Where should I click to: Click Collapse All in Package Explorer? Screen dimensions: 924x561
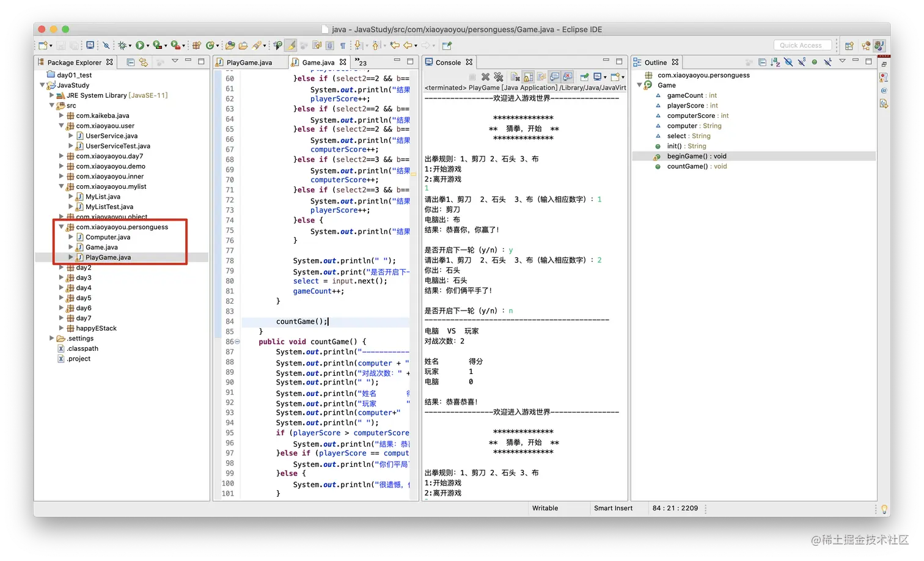pos(130,62)
